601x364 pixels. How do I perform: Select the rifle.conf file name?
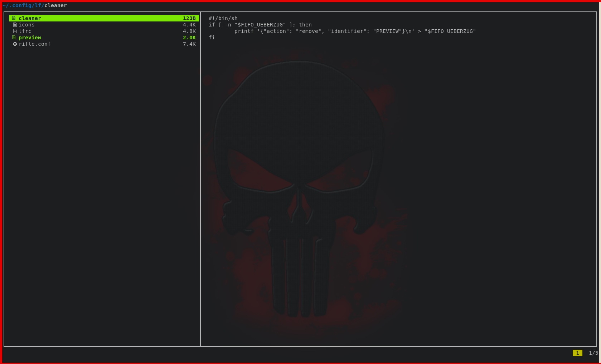click(35, 44)
